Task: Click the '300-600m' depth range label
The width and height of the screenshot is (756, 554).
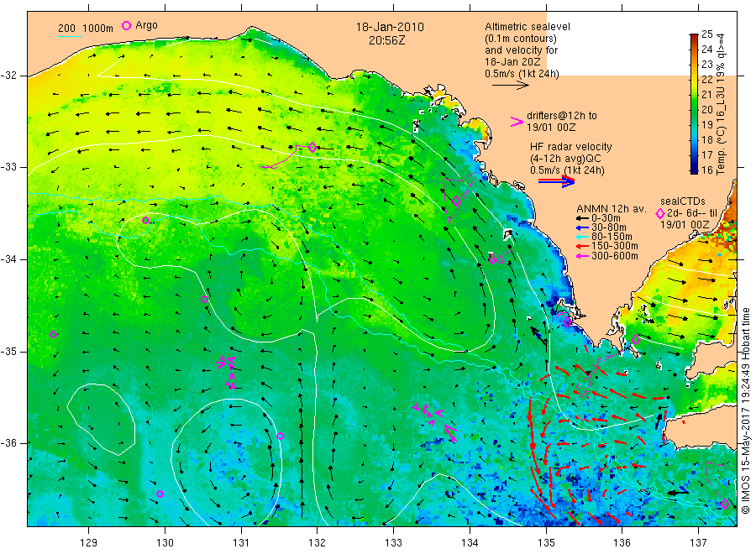Action: coord(615,256)
